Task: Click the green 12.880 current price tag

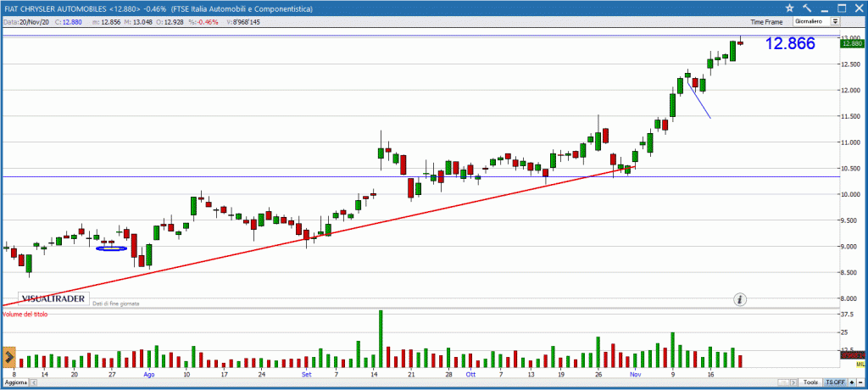Action: (x=851, y=43)
